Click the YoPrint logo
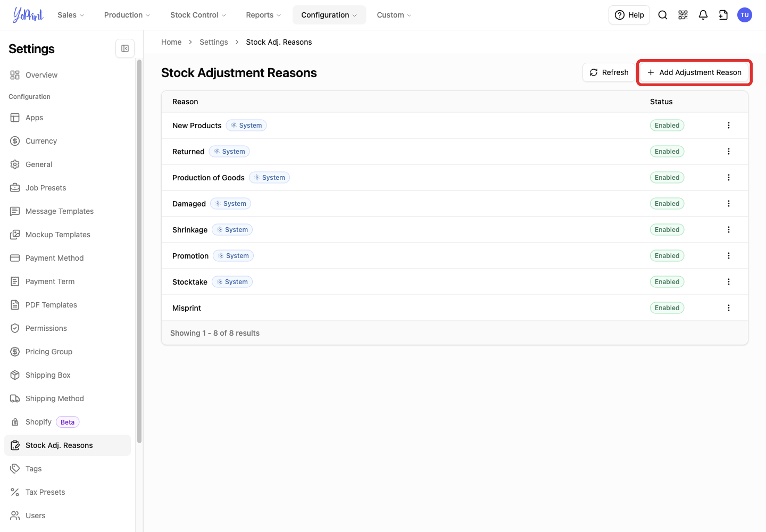The height and width of the screenshot is (532, 766). pos(28,15)
